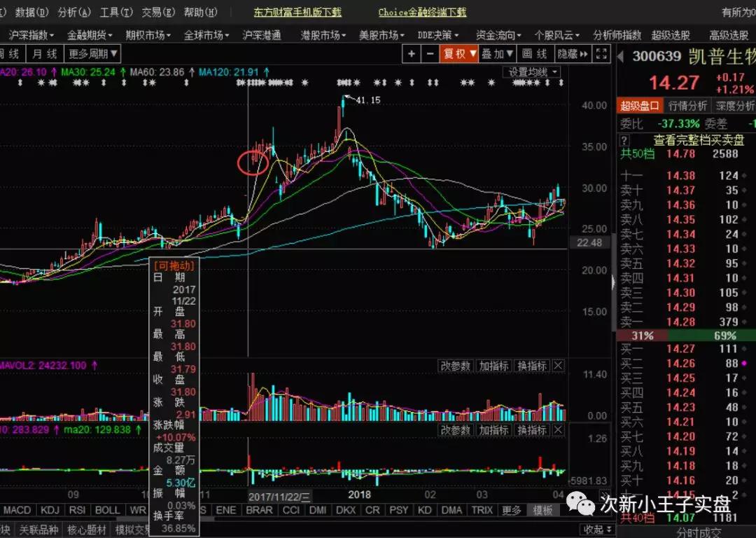
Task: Toggle the MACD indicator
Action: tap(17, 510)
